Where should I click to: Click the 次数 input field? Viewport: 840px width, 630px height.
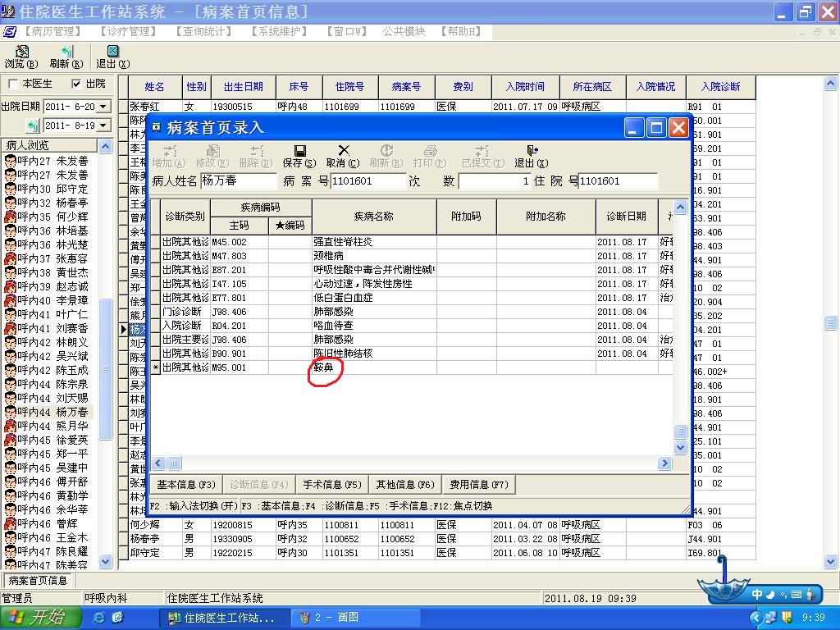pos(495,181)
